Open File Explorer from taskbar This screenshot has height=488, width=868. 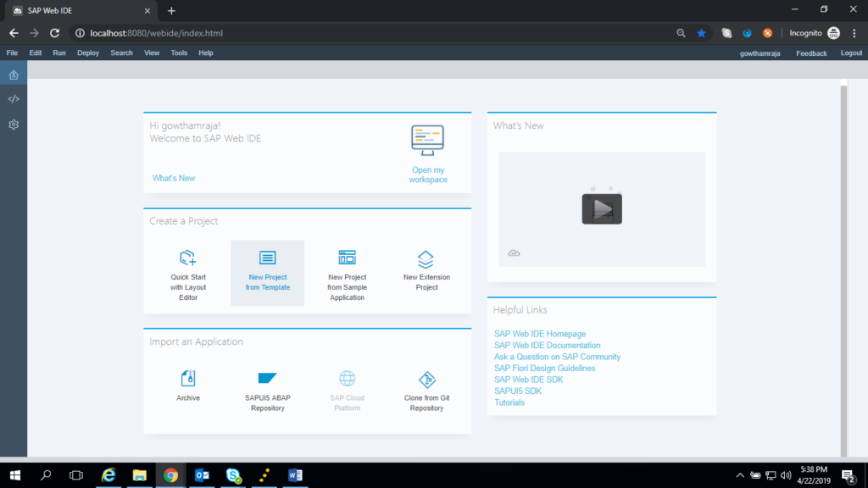coord(140,475)
